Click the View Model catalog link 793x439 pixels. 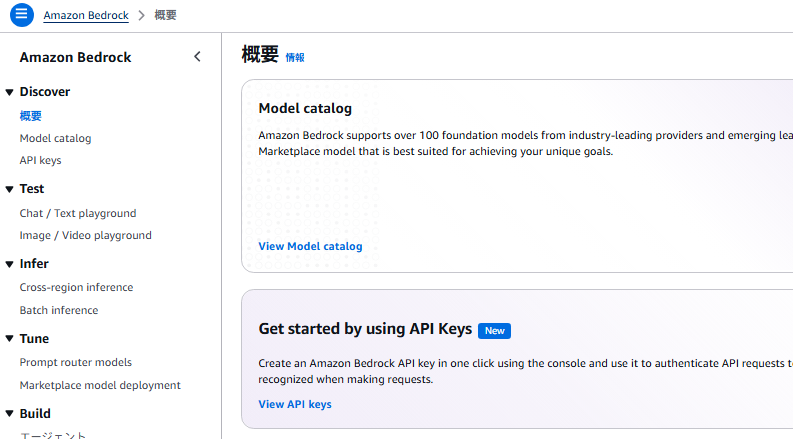pos(310,246)
